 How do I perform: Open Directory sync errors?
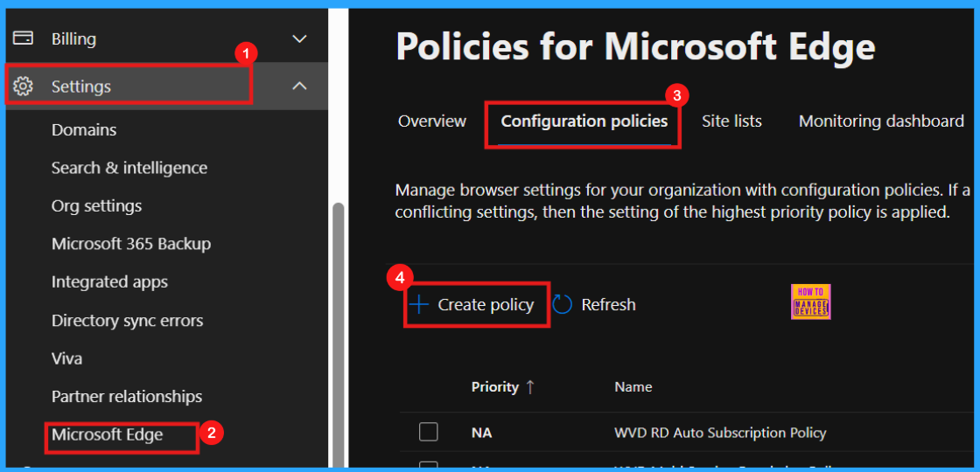pos(128,321)
